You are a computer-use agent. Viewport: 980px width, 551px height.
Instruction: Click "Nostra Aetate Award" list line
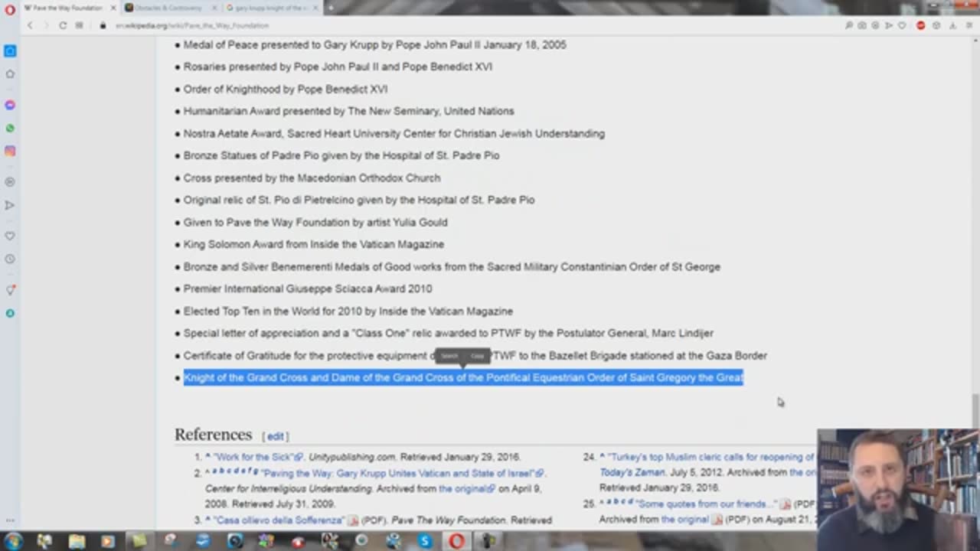coord(394,133)
